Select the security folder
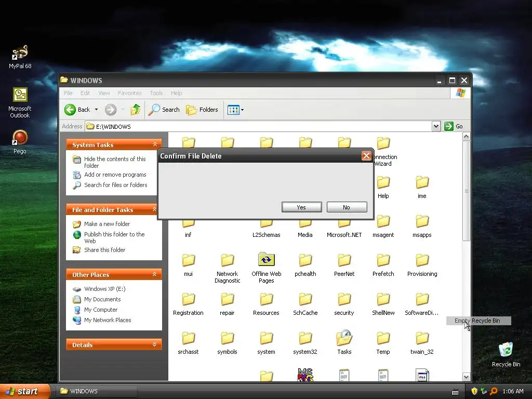This screenshot has width=532, height=399. pyautogui.click(x=344, y=304)
